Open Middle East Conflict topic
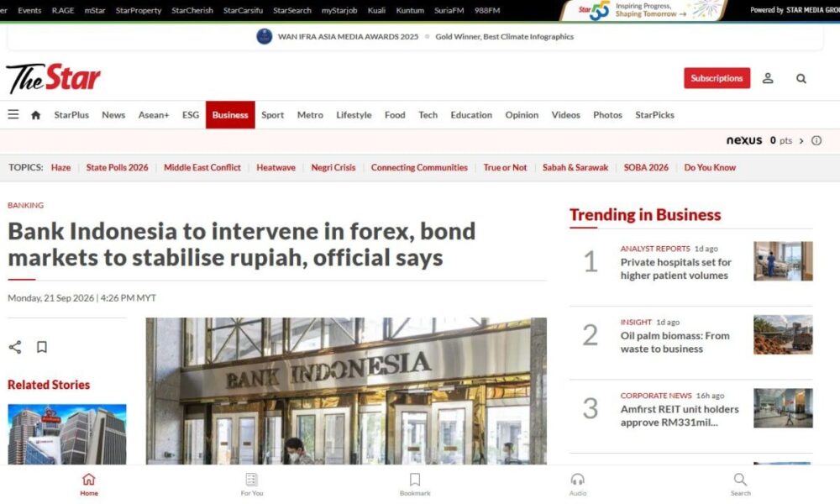The image size is (840, 504). [x=202, y=167]
